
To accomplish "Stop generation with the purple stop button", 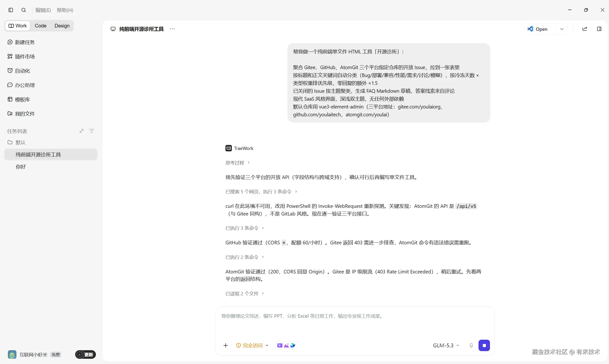I will click(484, 345).
